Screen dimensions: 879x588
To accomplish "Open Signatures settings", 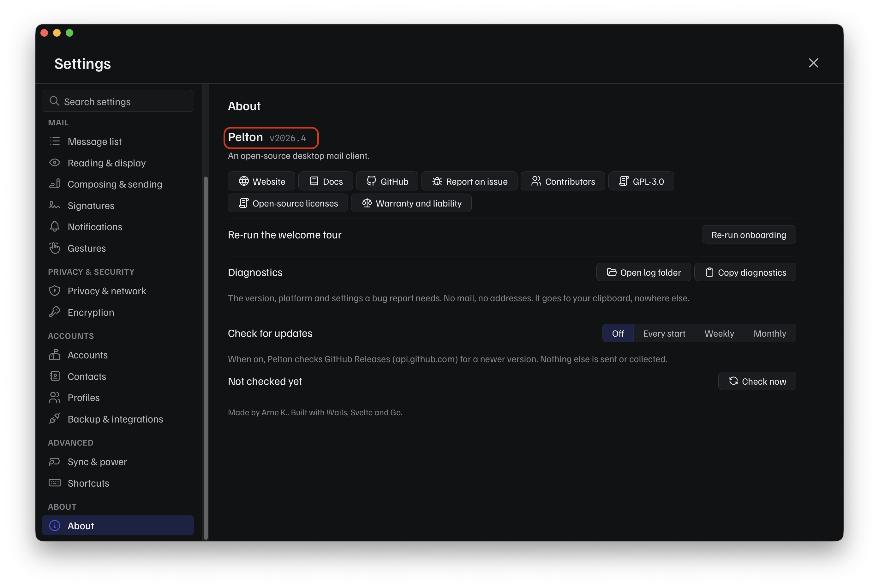I will coord(118,205).
